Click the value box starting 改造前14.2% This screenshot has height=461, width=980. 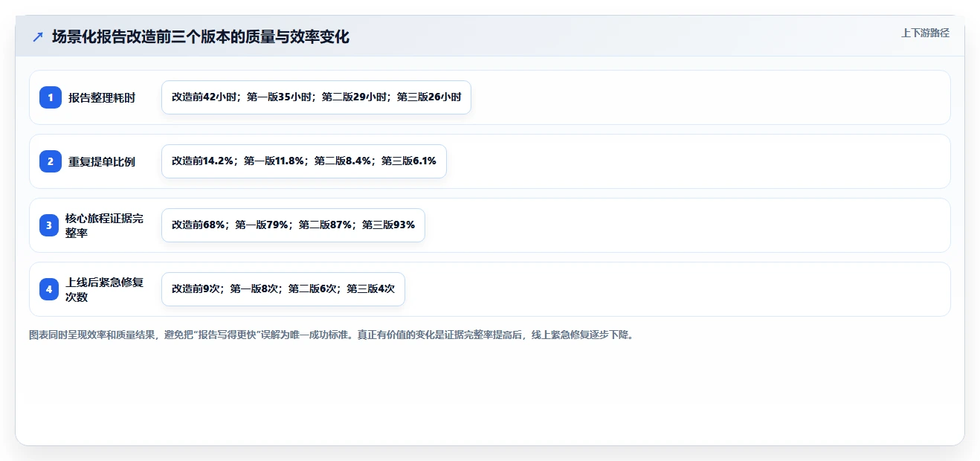pos(304,161)
